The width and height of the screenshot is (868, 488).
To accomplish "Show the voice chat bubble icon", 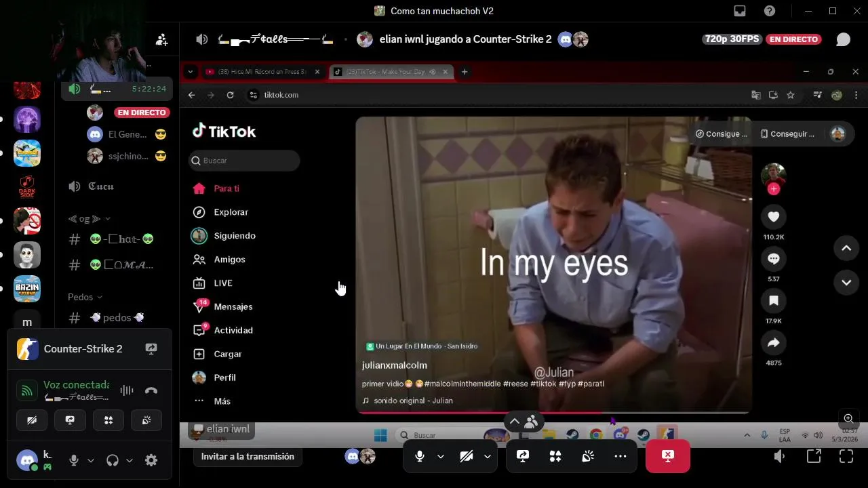I will 843,39.
